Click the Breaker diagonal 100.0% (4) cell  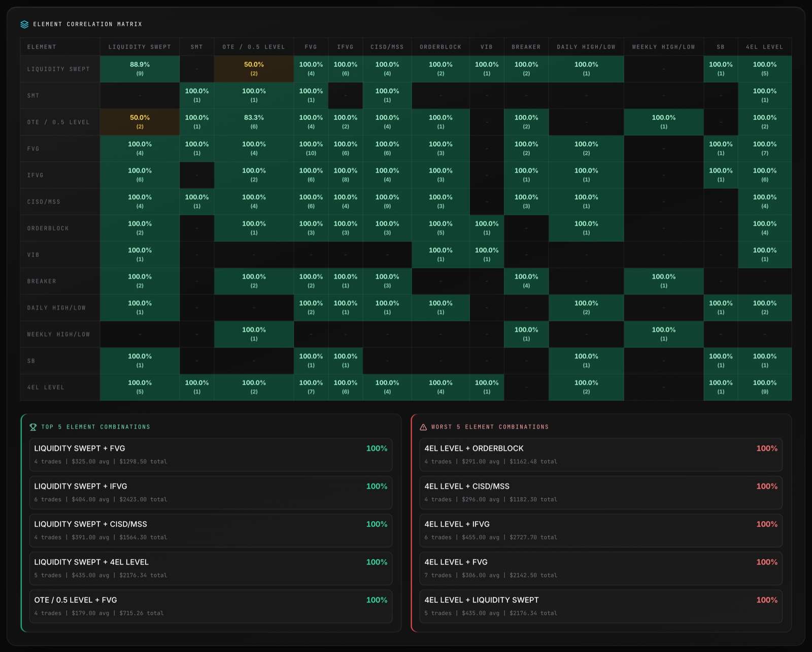click(526, 281)
